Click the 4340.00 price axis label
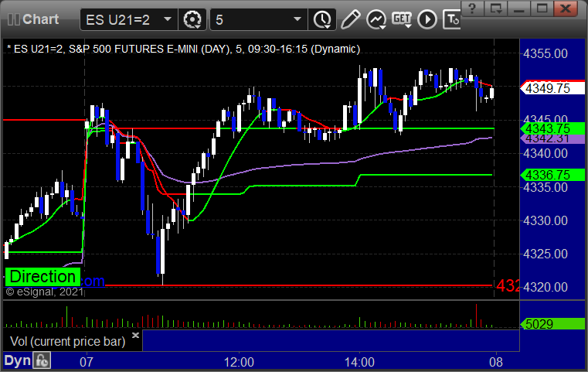Screen dimensions: 588x372 tap(546, 154)
